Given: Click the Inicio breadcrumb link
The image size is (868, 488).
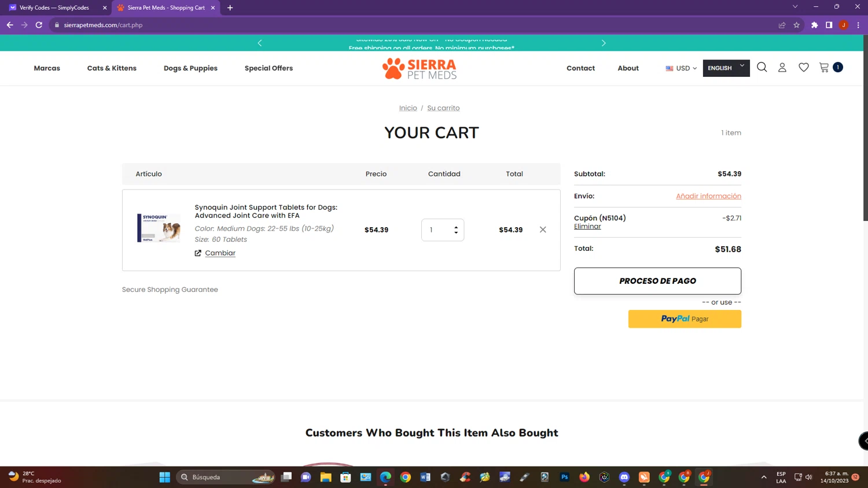Looking at the screenshot, I should point(408,108).
